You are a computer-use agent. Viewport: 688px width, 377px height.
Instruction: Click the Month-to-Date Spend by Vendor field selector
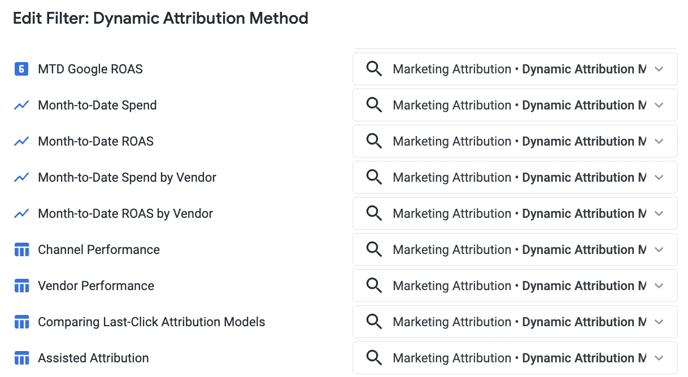515,177
